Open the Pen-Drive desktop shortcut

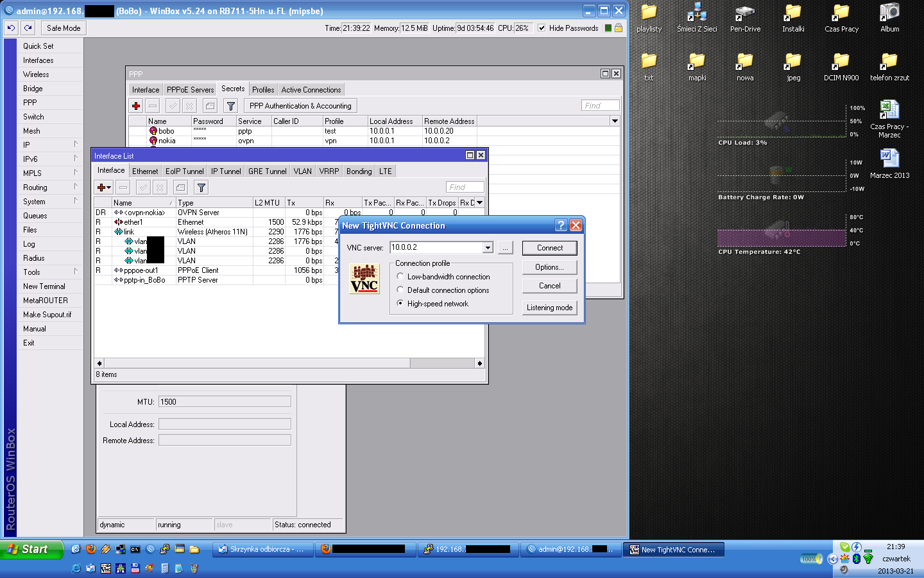point(745,19)
